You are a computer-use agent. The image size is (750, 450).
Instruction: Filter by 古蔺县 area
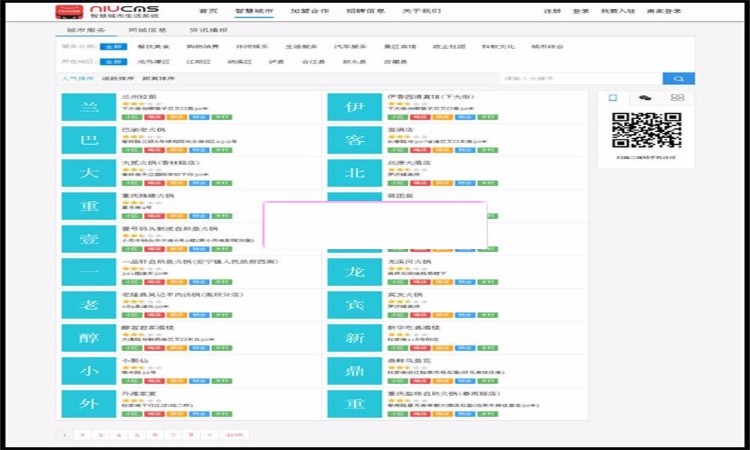click(395, 62)
